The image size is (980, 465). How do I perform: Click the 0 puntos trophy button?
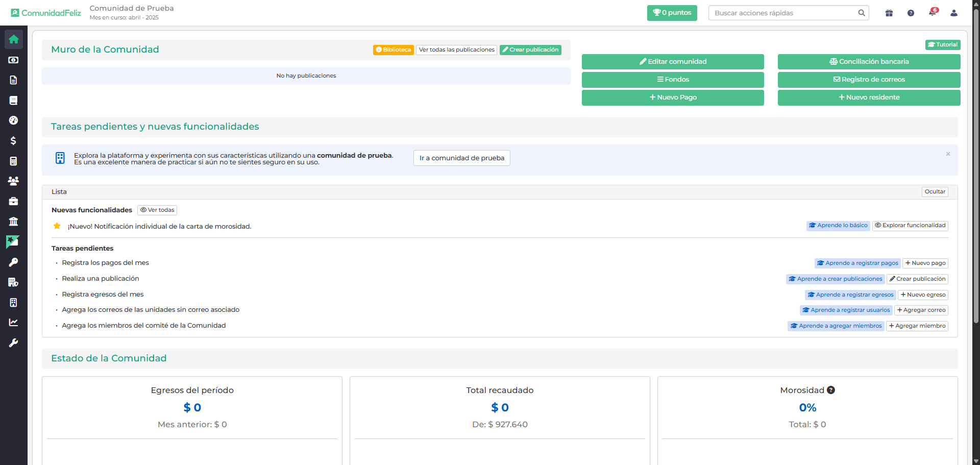point(672,13)
